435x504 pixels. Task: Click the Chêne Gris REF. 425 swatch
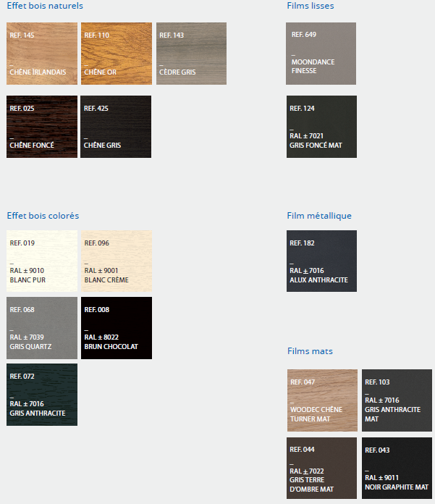(116, 127)
